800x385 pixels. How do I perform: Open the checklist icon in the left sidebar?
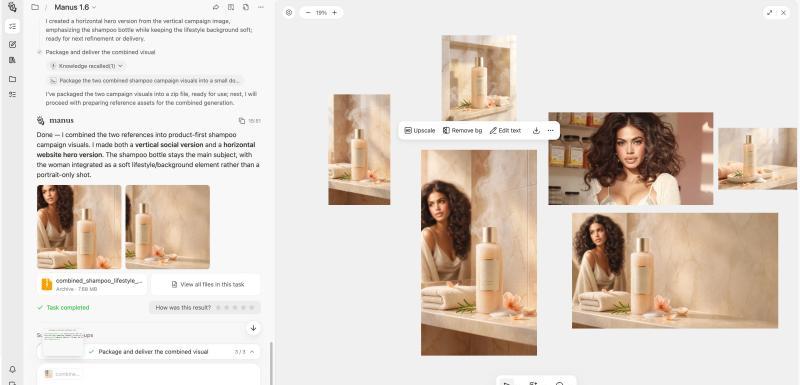(x=12, y=94)
